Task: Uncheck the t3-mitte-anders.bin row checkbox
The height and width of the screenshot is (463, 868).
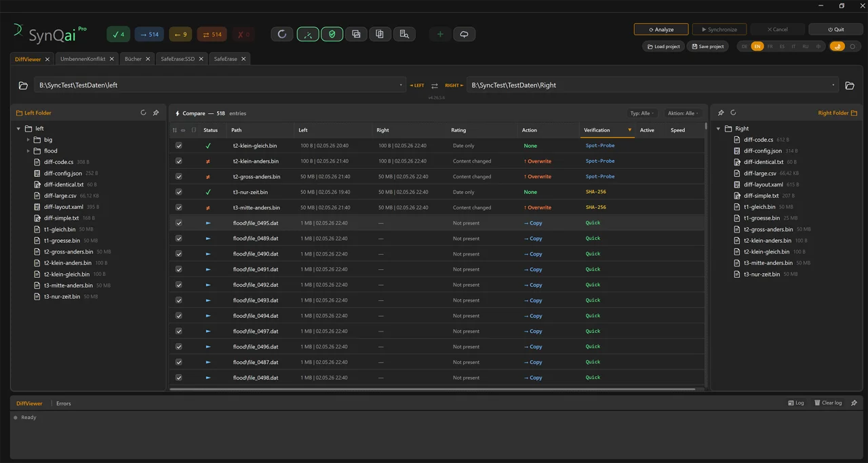Action: point(179,207)
